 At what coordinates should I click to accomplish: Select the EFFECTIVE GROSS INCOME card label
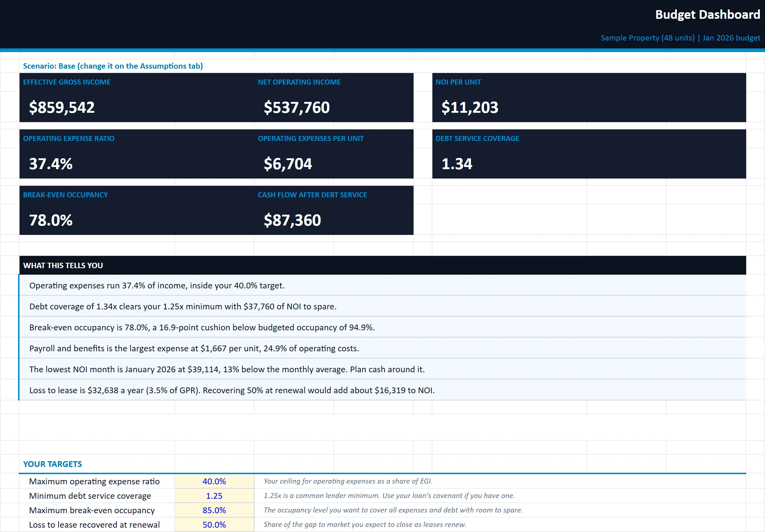[x=67, y=82]
